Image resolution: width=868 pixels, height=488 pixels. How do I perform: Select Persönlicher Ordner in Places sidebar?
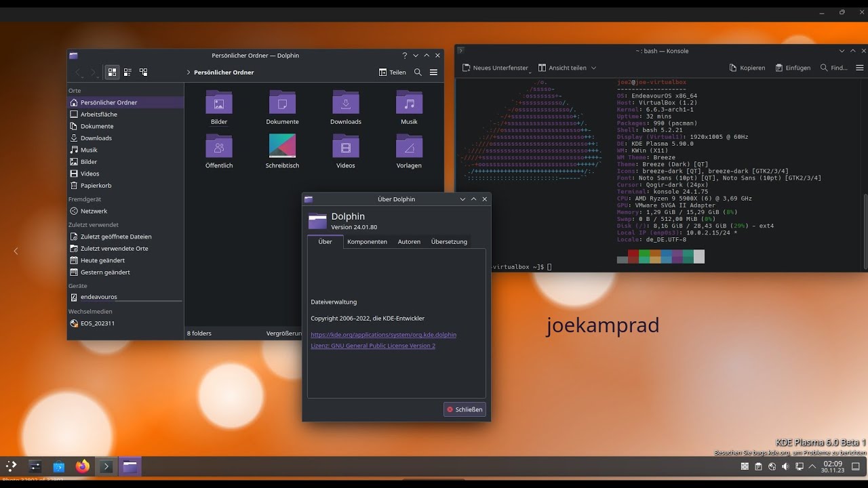tap(125, 102)
